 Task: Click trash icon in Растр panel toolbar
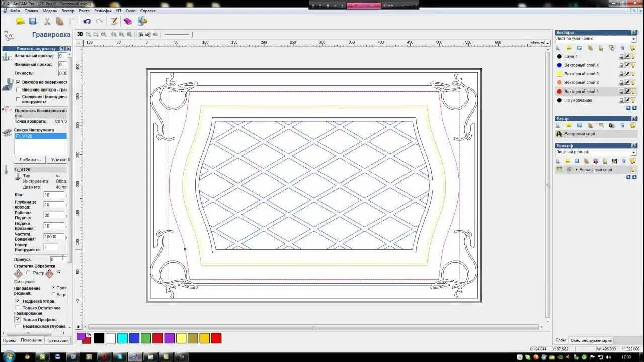click(622, 125)
